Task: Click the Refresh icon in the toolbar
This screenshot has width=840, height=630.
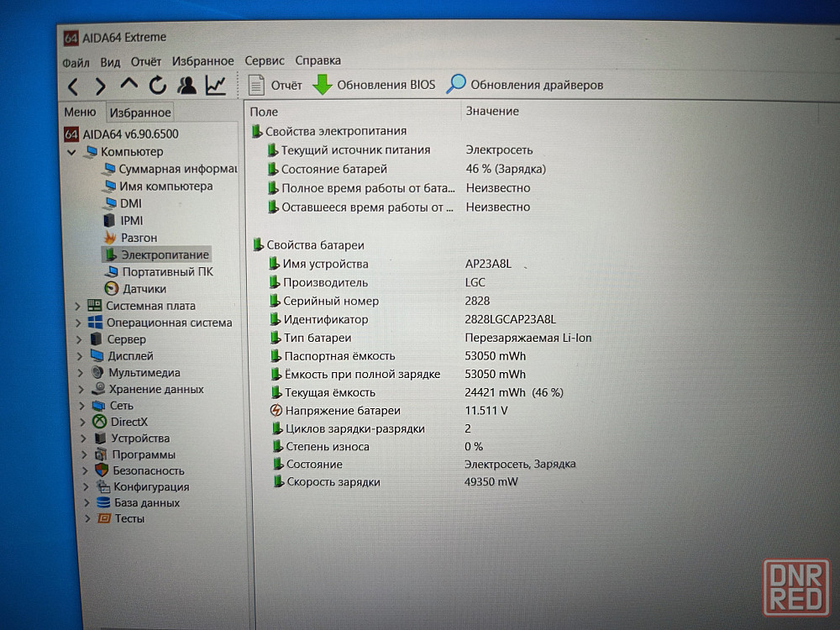Action: coord(158,85)
